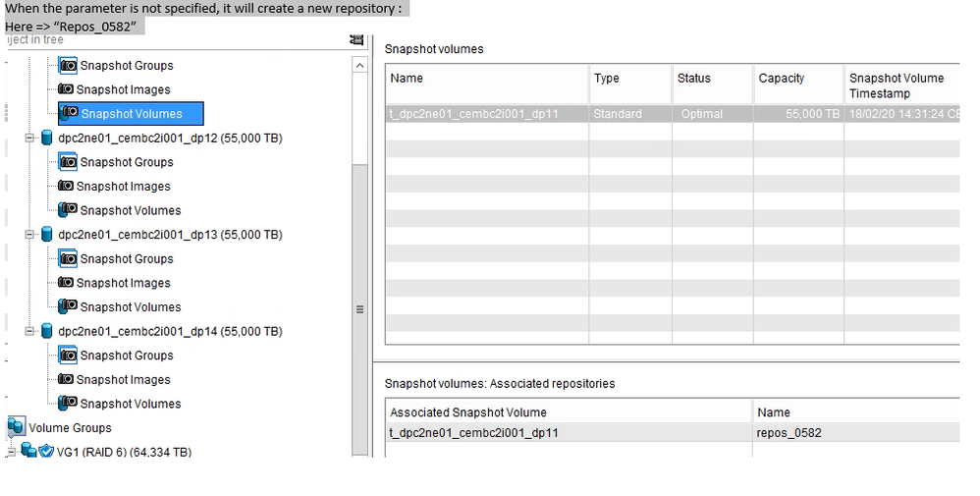The height and width of the screenshot is (496, 980).
Task: Click cylinder icon of dpc2ne01_cembc2i001_dp12
Action: click(x=47, y=138)
